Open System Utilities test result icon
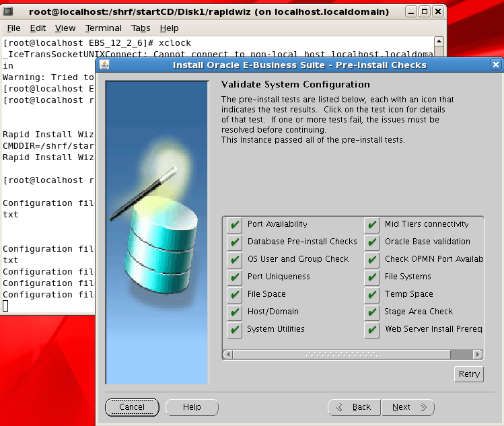This screenshot has height=426, width=504. click(x=235, y=330)
